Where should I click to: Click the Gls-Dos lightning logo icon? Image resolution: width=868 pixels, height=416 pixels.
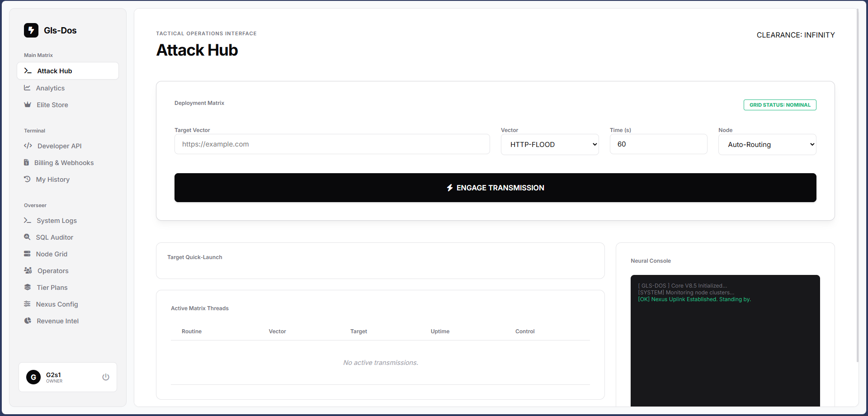[x=31, y=30]
